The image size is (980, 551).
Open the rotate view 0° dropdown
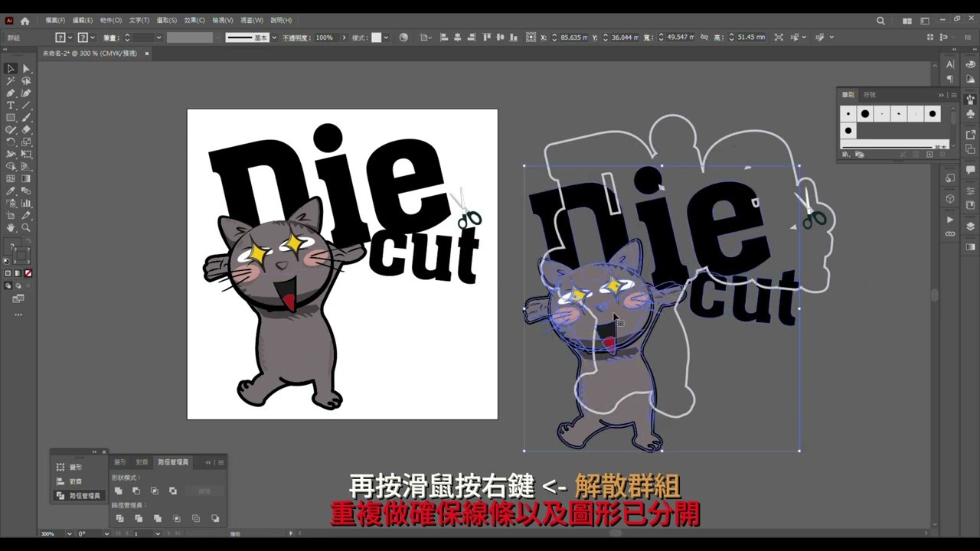pyautogui.click(x=106, y=533)
